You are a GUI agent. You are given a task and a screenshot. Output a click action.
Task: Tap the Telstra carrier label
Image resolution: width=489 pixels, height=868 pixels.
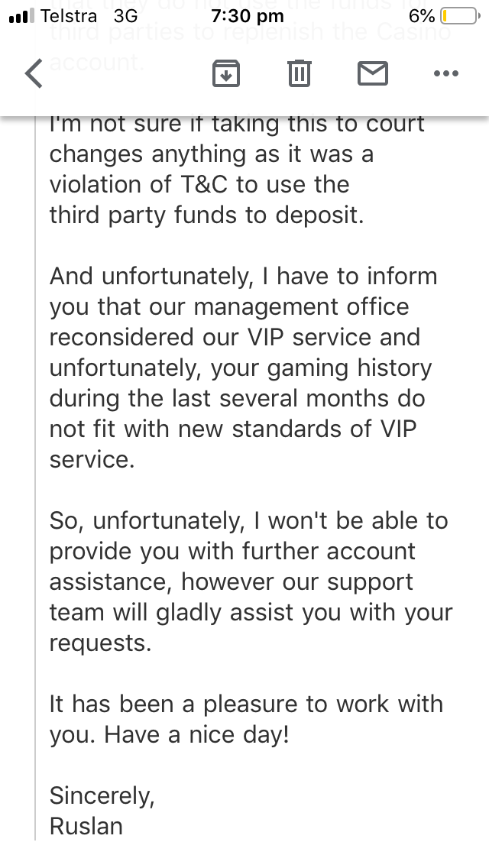pos(69,16)
